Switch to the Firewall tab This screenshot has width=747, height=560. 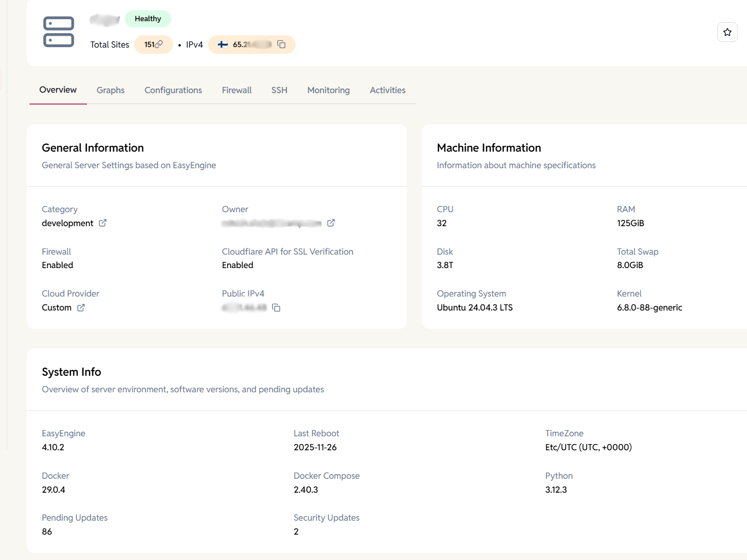236,90
